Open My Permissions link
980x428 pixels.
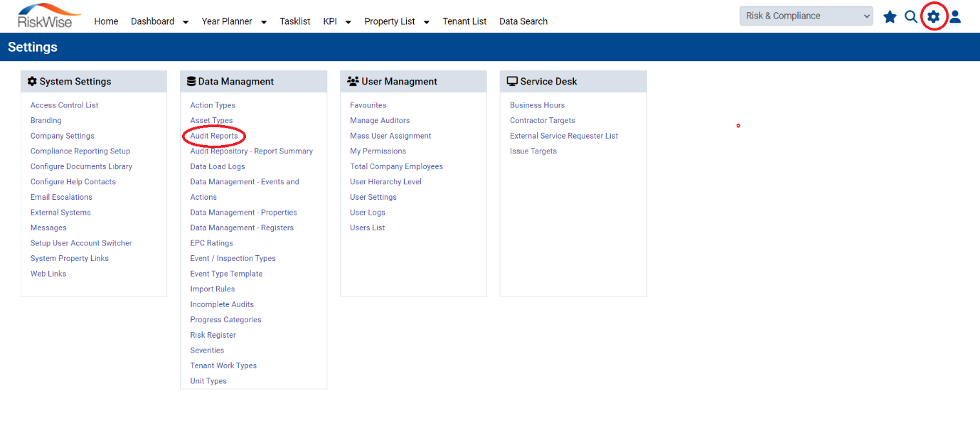click(378, 151)
